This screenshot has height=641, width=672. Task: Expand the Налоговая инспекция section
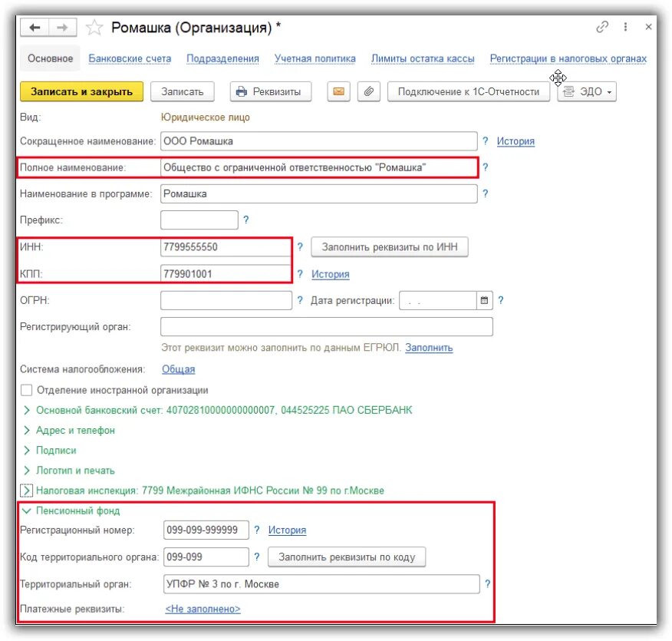(x=27, y=490)
